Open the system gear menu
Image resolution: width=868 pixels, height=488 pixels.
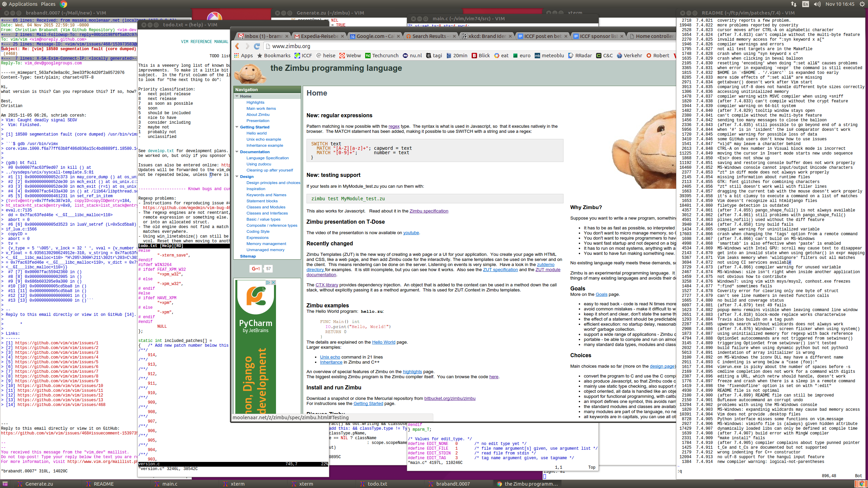[x=862, y=4]
